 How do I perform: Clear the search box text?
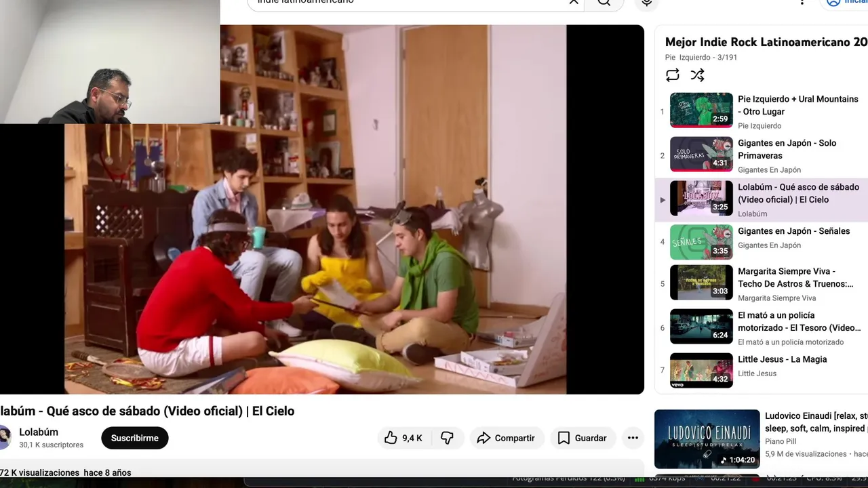point(574,2)
